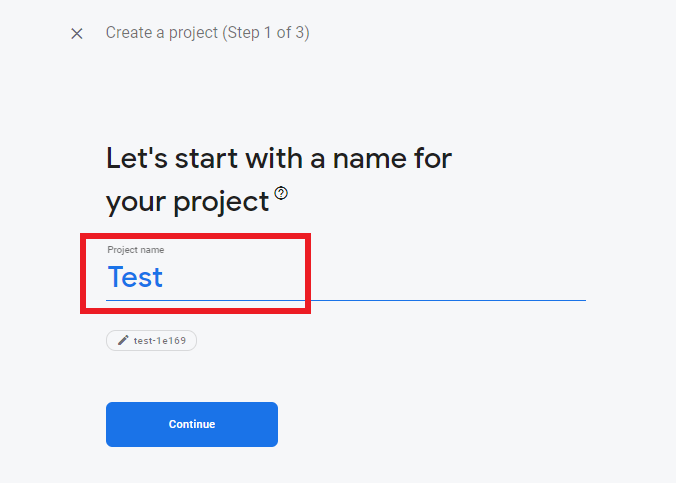
Task: Click the Project name label
Action: (135, 250)
